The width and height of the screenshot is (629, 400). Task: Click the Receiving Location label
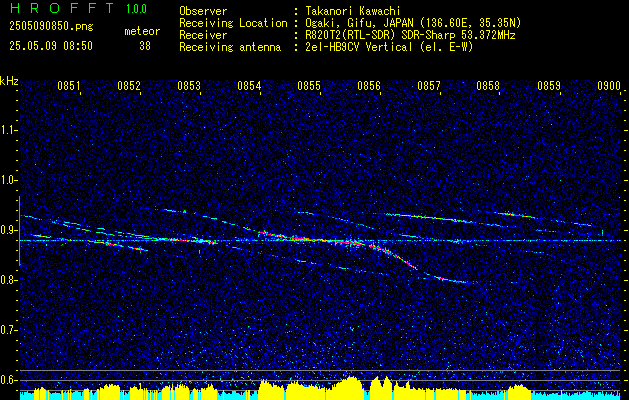233,23
